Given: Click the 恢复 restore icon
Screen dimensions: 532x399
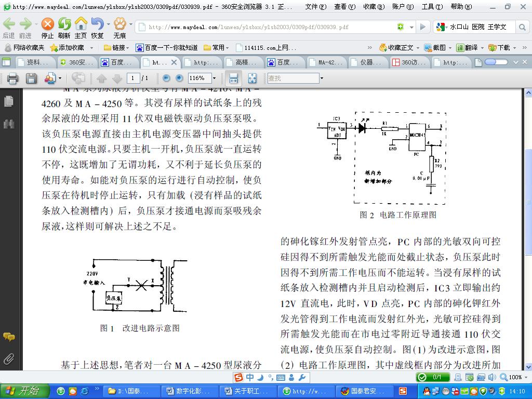Looking at the screenshot, I should click(97, 24).
